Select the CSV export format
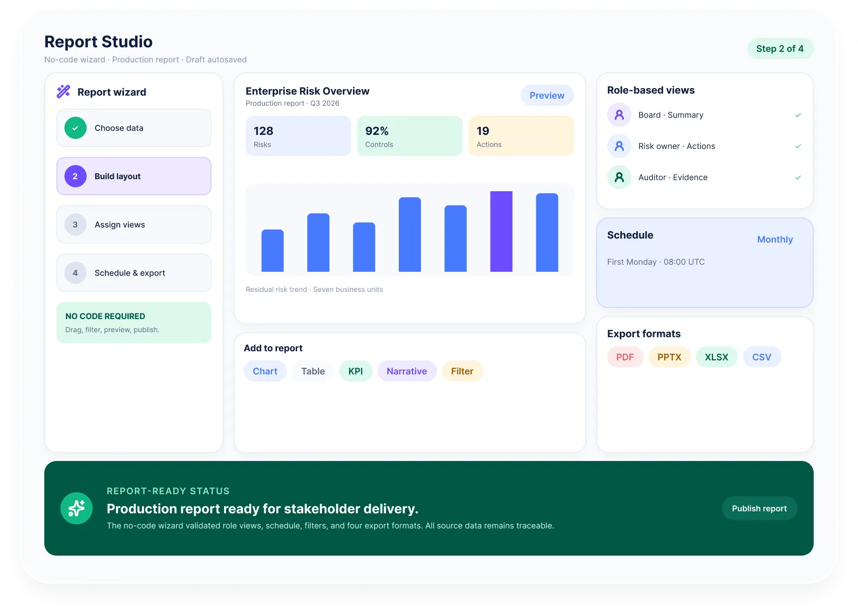Image resolution: width=858 pixels, height=616 pixels. (762, 357)
